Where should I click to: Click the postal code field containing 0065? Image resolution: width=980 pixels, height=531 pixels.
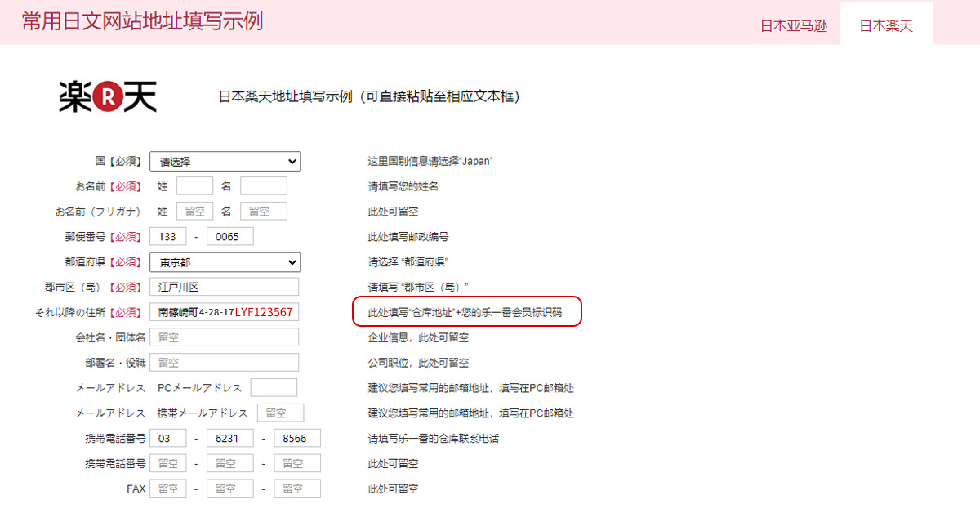point(230,237)
